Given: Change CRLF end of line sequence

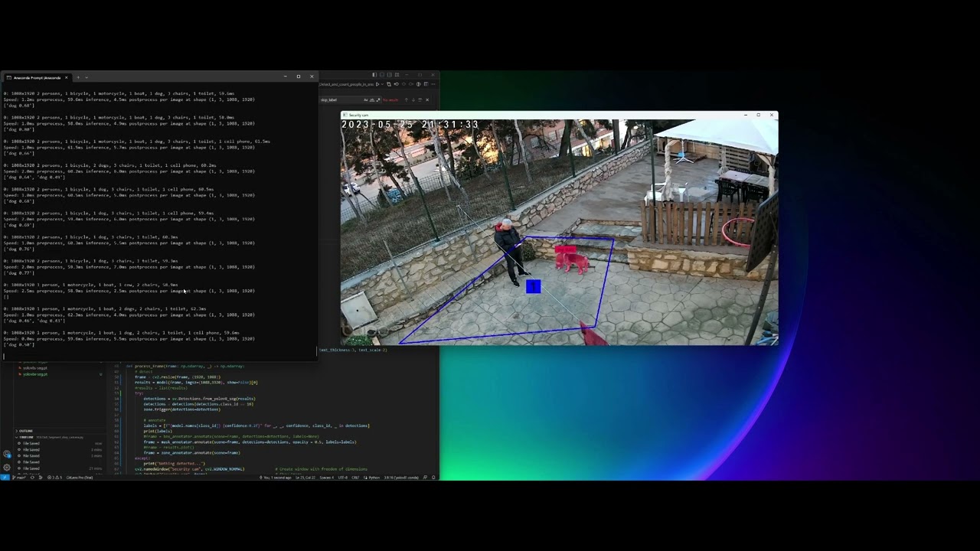Looking at the screenshot, I should point(355,478).
